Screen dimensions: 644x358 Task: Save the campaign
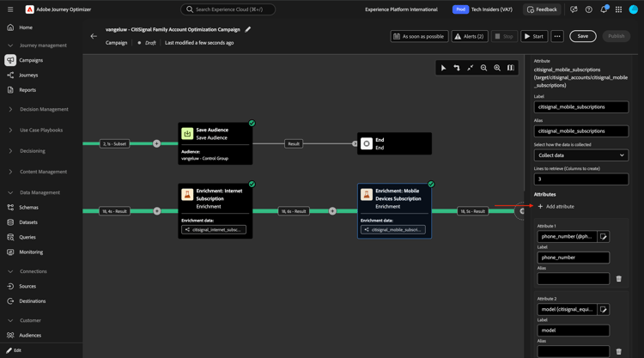tap(582, 36)
